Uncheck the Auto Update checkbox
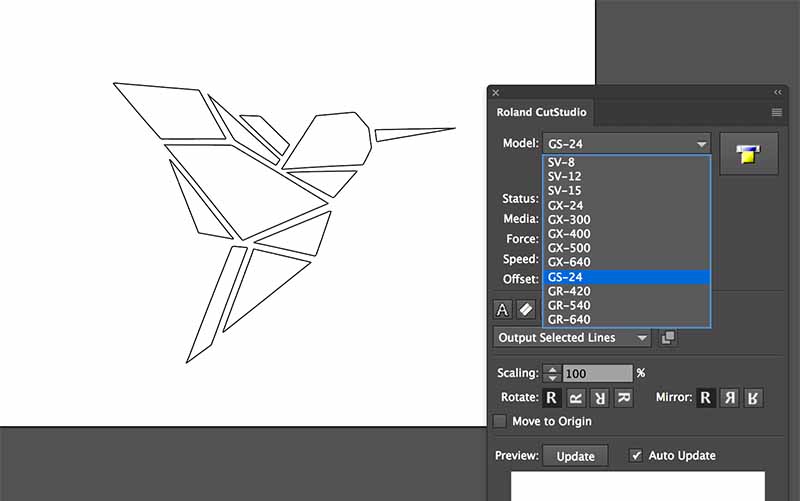800x501 pixels. 636,455
